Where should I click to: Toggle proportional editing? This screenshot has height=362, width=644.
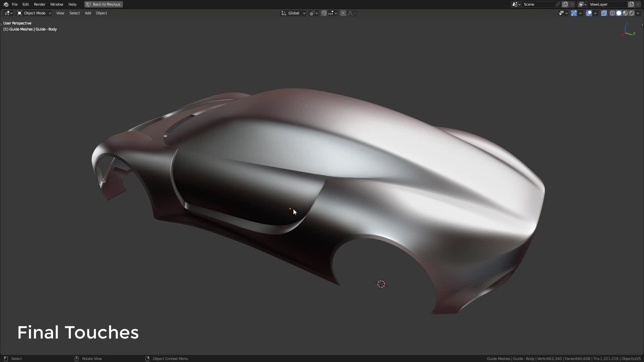coord(343,13)
